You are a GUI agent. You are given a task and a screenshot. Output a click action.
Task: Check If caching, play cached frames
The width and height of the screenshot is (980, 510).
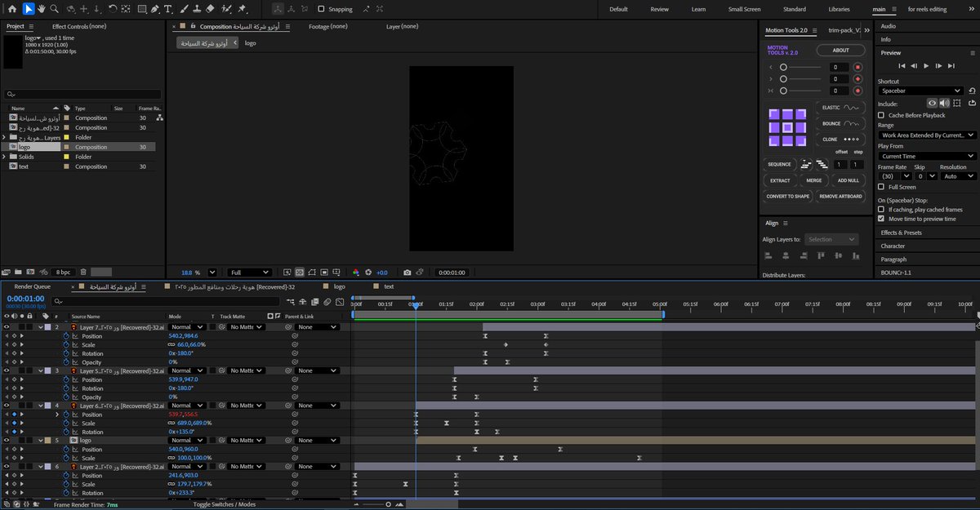click(881, 210)
